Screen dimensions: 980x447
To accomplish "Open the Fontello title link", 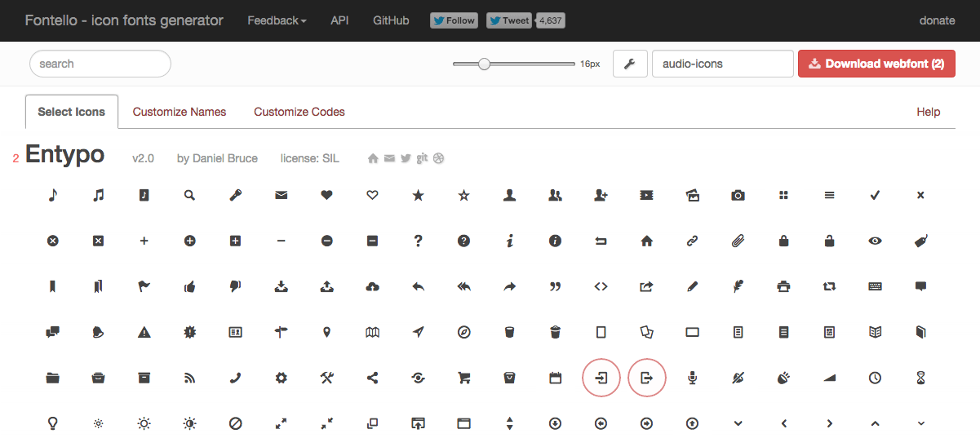I will pyautogui.click(x=124, y=20).
